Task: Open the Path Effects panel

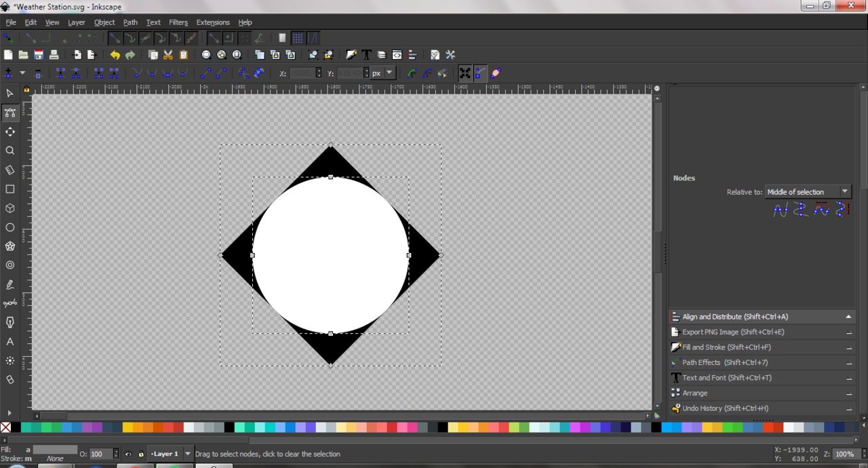Action: click(x=762, y=363)
